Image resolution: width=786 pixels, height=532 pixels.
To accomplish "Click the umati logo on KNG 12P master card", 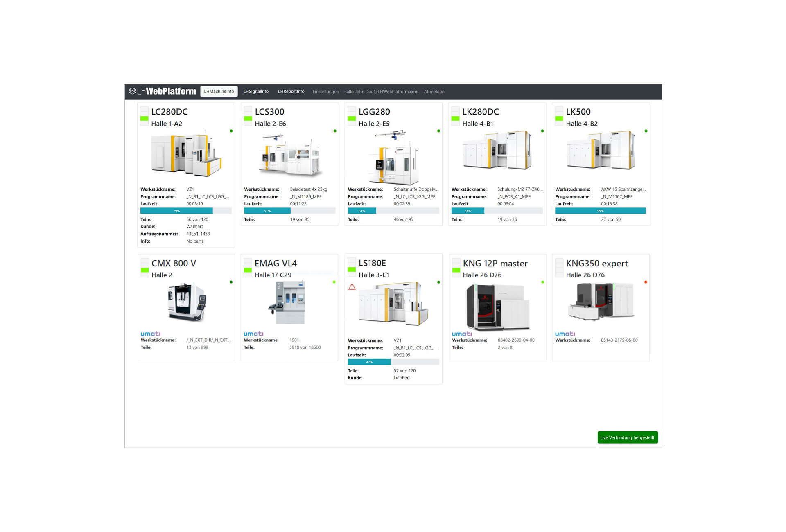I will pos(462,334).
